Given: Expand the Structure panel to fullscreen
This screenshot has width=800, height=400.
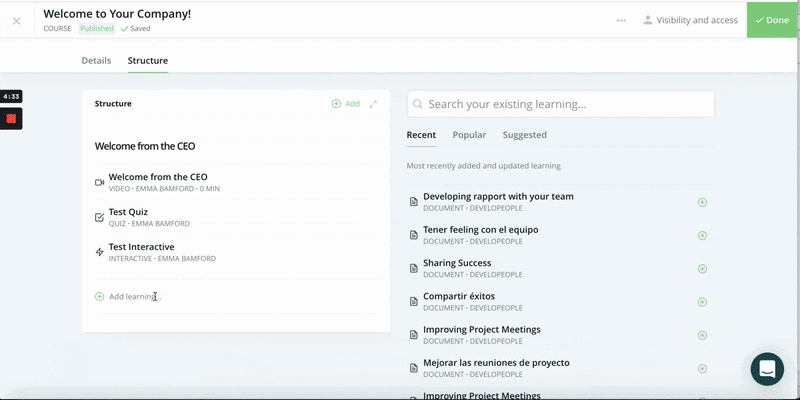Looking at the screenshot, I should [x=373, y=104].
